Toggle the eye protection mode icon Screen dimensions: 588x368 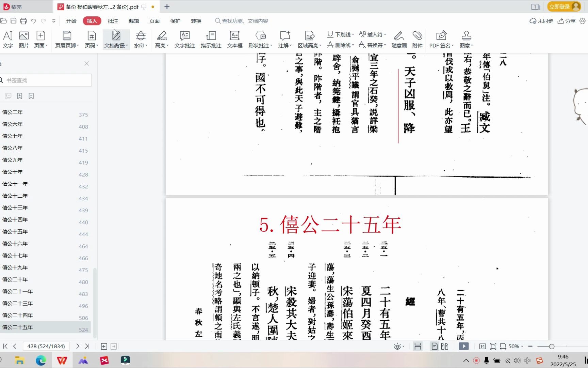click(x=397, y=347)
